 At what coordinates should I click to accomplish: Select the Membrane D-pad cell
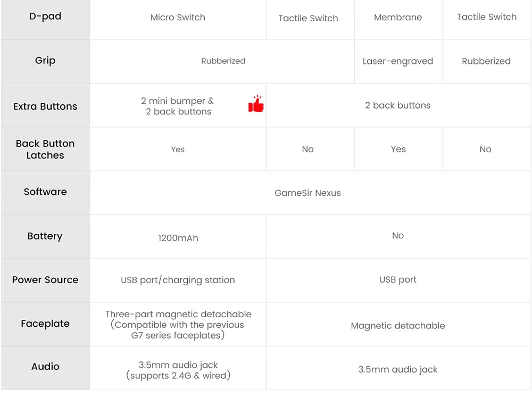pyautogui.click(x=398, y=18)
